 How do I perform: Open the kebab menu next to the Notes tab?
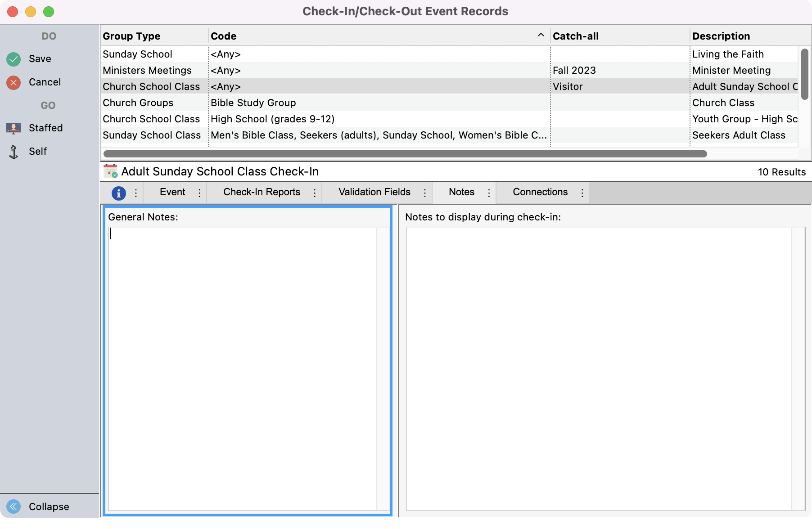489,193
